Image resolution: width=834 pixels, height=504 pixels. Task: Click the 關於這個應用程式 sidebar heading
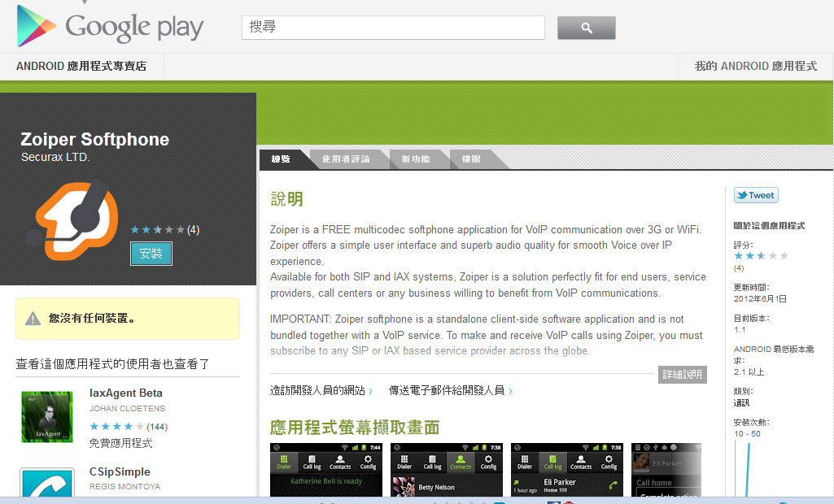tap(769, 225)
